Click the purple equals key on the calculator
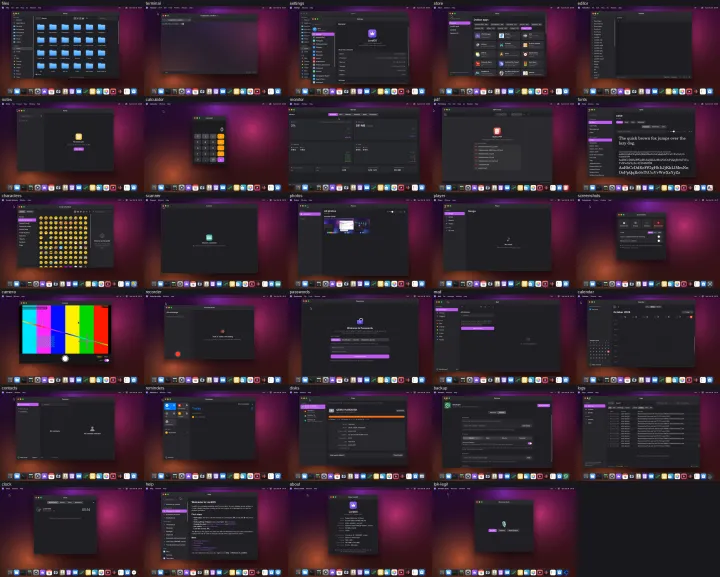The width and height of the screenshot is (720, 577). click(x=221, y=160)
